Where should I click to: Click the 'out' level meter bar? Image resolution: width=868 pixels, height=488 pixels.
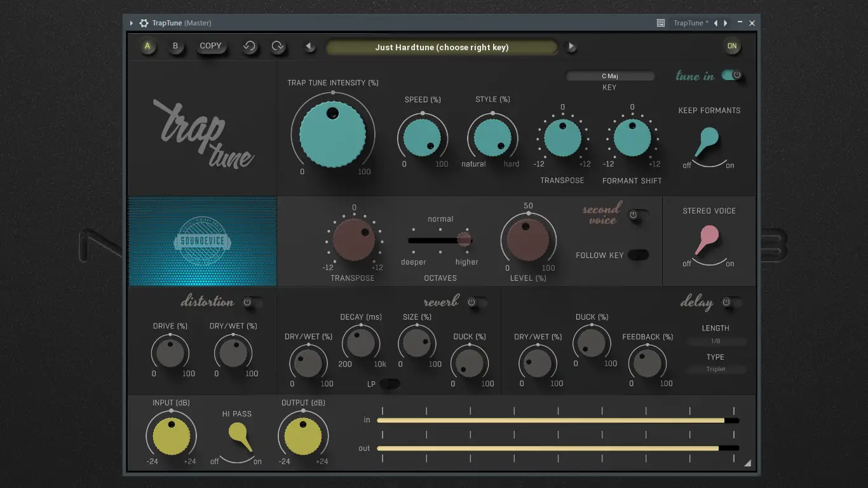click(558, 449)
